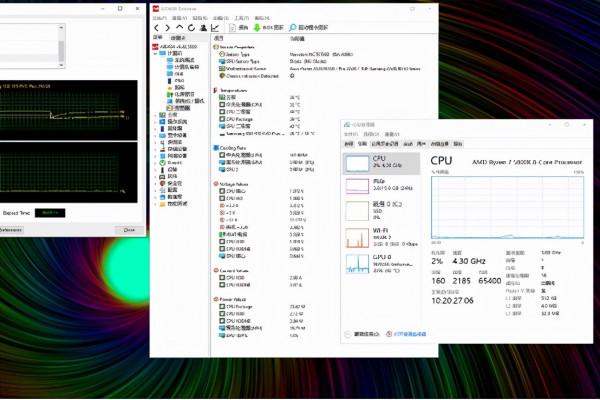Screen dimensions: 600x400
Task: Select the highlighted Sensor tree item
Action: (x=179, y=108)
